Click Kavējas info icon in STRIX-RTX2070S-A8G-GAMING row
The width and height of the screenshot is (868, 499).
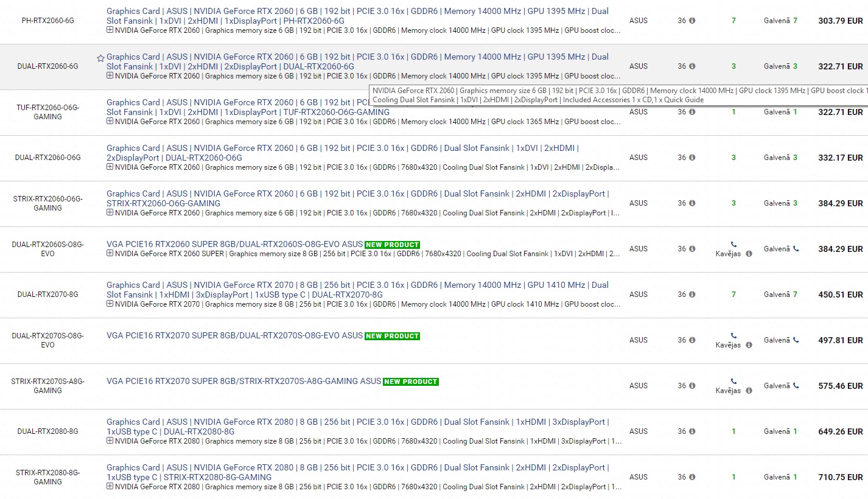[x=749, y=391]
